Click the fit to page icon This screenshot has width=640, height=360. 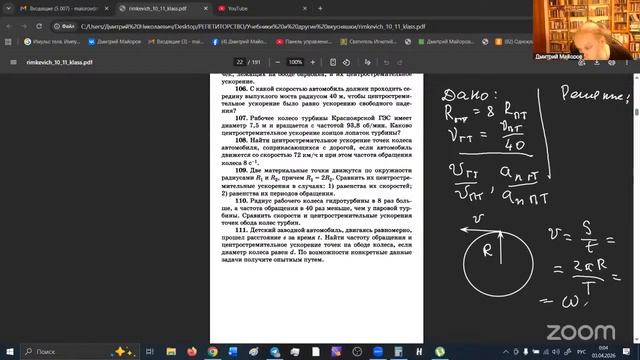tap(333, 62)
